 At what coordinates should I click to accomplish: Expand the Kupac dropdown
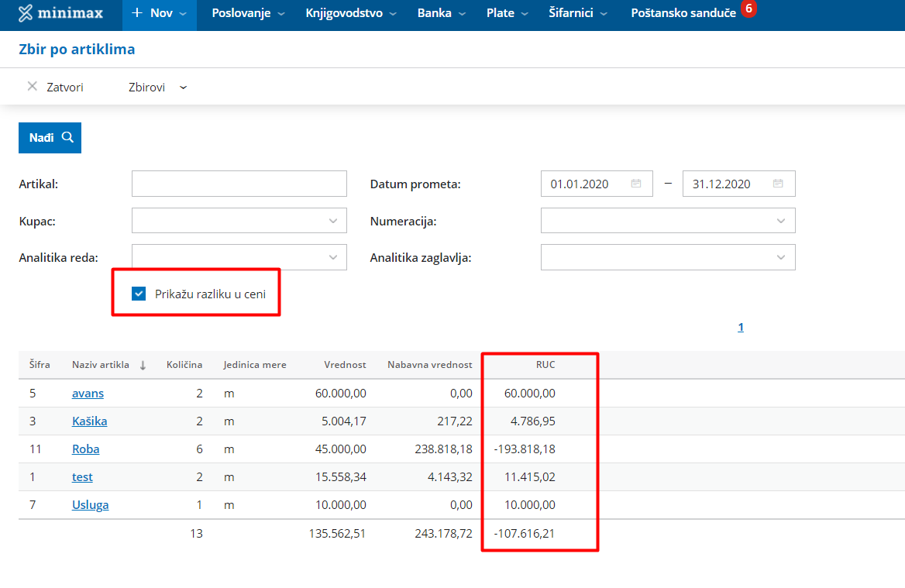tap(333, 221)
